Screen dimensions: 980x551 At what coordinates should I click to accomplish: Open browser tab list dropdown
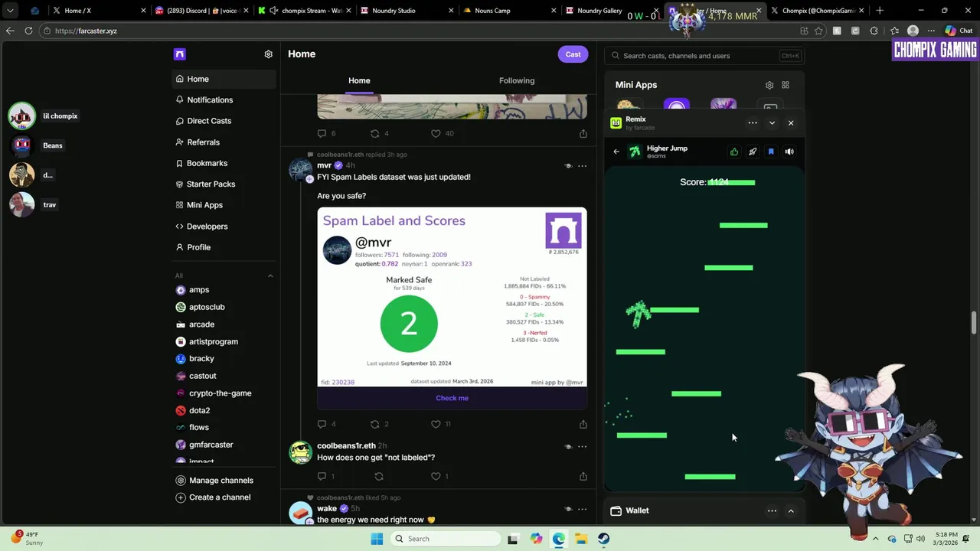[10, 11]
